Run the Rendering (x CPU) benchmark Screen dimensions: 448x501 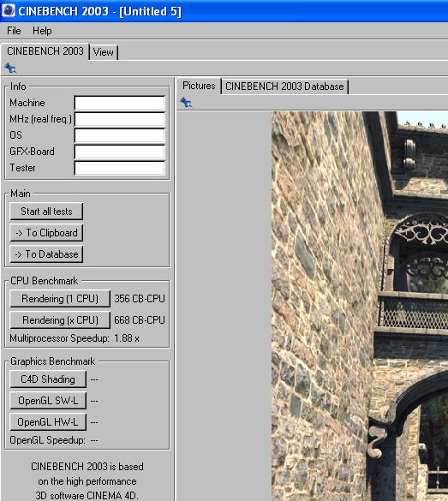click(x=60, y=319)
